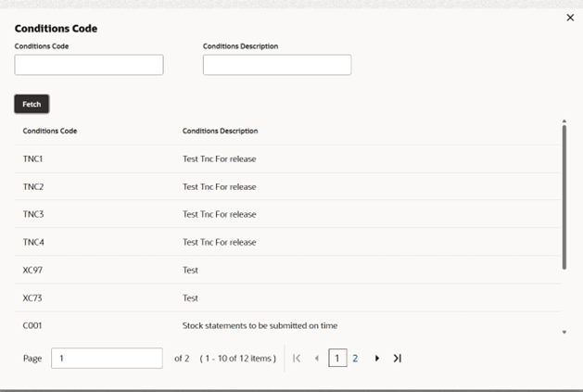Screen dimensions: 583x392
Task: Click the vertical scrollbar thumb
Action: [x=564, y=197]
